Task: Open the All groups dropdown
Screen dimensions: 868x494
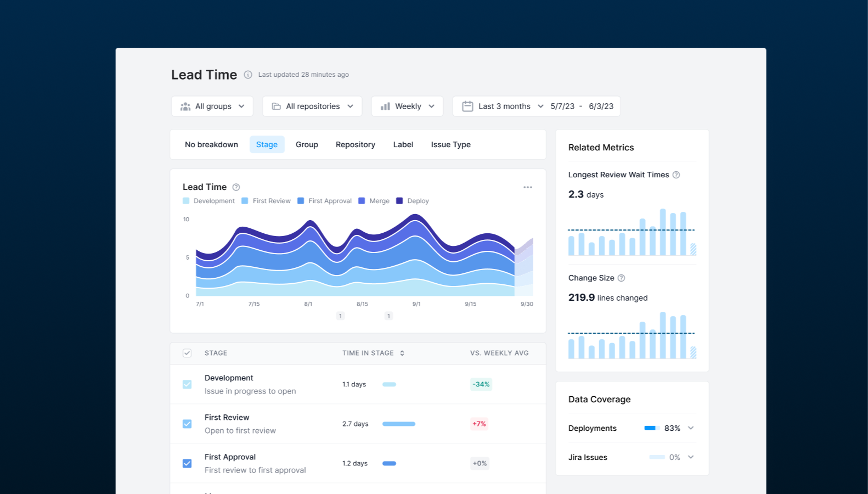Action: tap(212, 106)
